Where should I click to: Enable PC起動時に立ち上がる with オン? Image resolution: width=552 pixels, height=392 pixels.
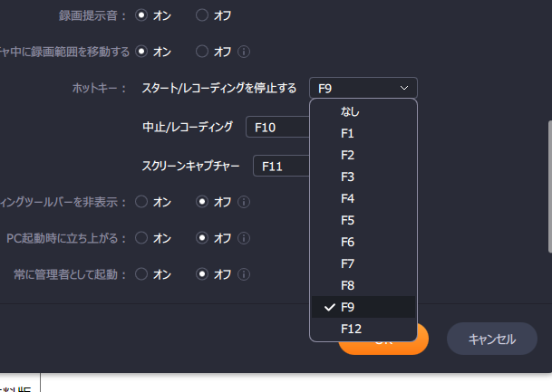tap(141, 238)
